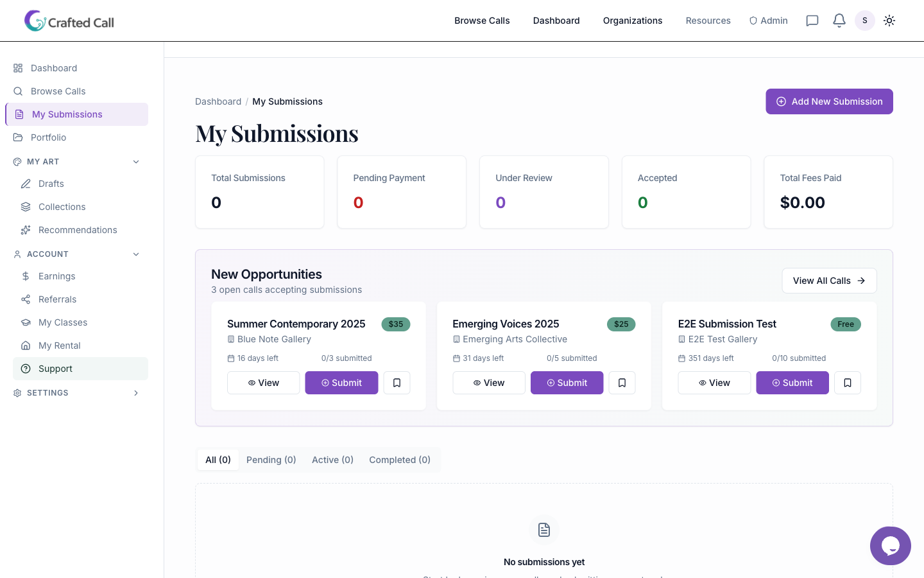
Task: View the Summer Contemporary 2025 call
Action: [x=263, y=383]
